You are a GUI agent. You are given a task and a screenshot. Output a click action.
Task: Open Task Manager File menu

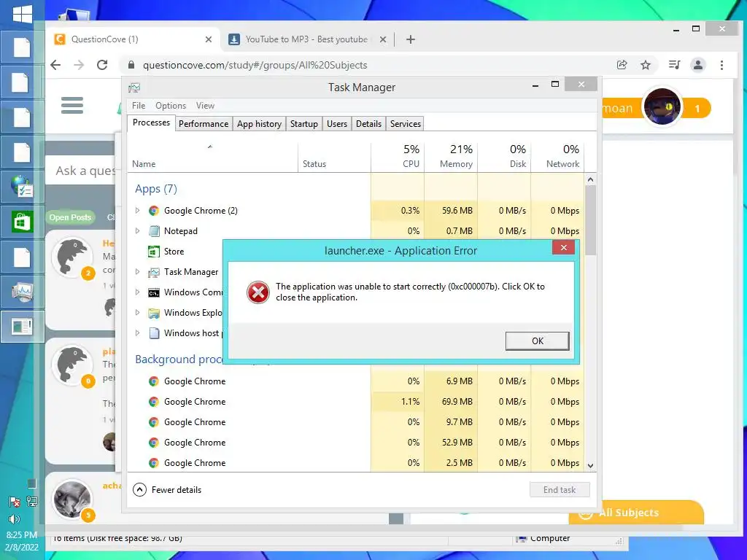tap(139, 106)
